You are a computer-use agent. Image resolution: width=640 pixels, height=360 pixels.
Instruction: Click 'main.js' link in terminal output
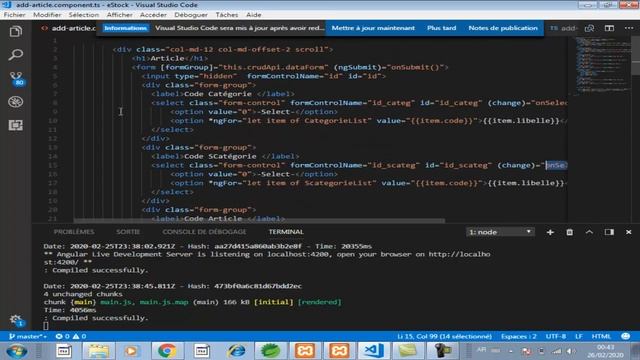[x=116, y=302]
